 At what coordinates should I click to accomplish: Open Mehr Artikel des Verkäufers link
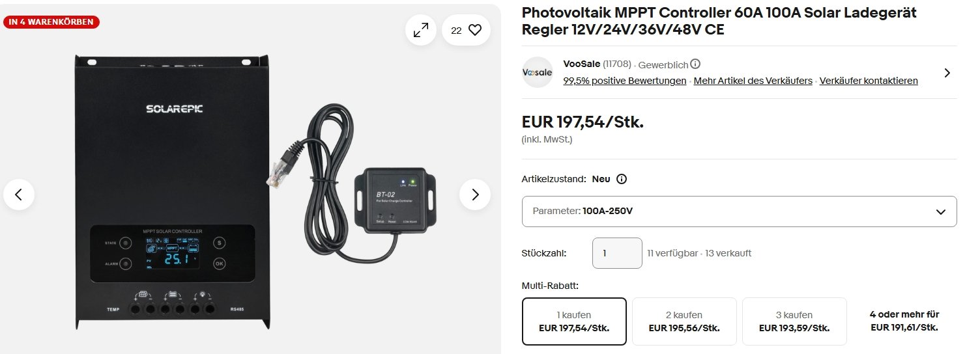tap(753, 81)
